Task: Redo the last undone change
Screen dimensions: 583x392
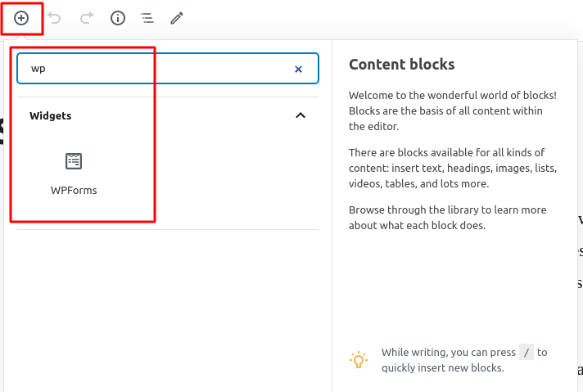Action: [86, 18]
